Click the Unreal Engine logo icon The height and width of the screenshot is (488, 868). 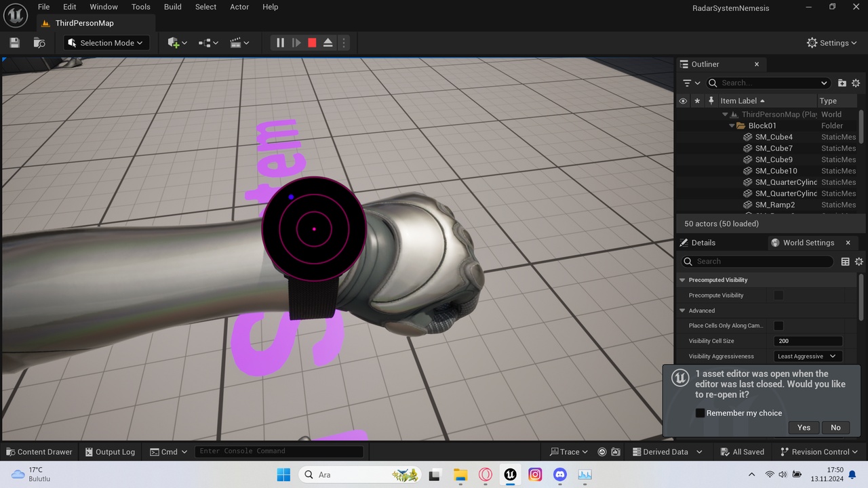(16, 14)
